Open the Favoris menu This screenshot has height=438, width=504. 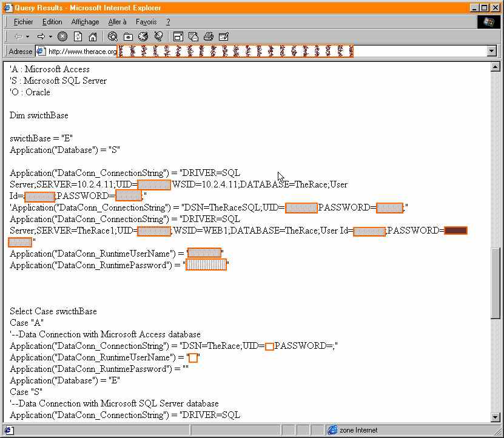[x=146, y=22]
